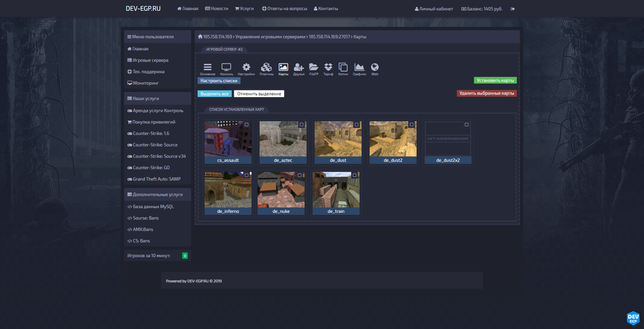Click the de_aztec map thumbnail
The image size is (644, 329).
[283, 139]
